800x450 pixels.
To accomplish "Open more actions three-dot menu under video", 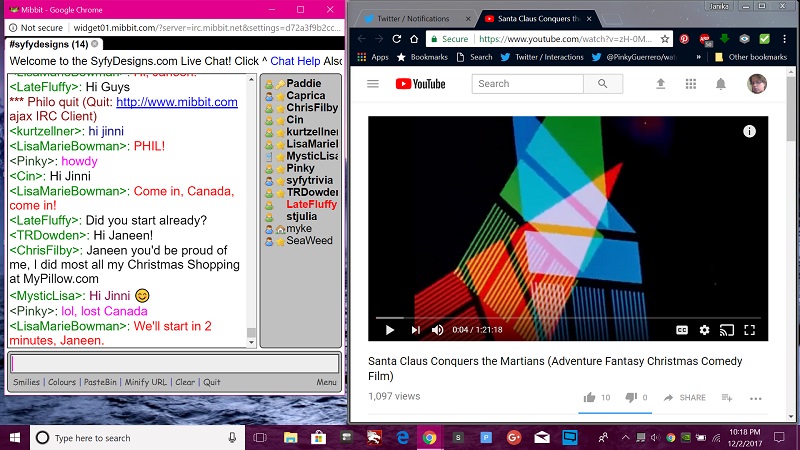I will coord(756,398).
